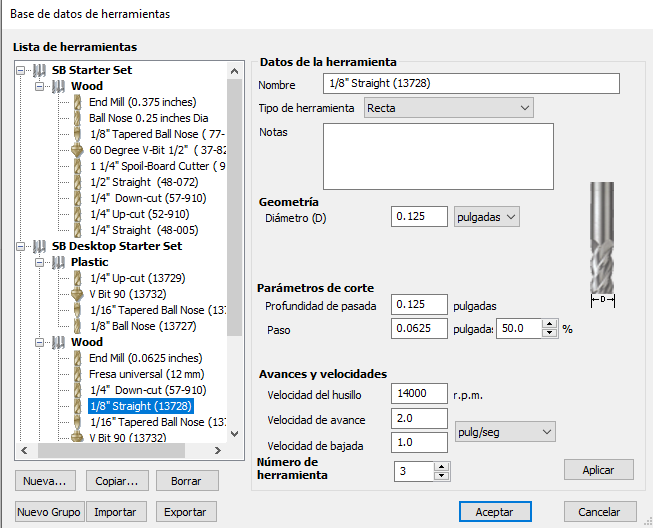Click the 1/8" Straight (13728) tree icon
653x528 pixels.
tap(77, 406)
